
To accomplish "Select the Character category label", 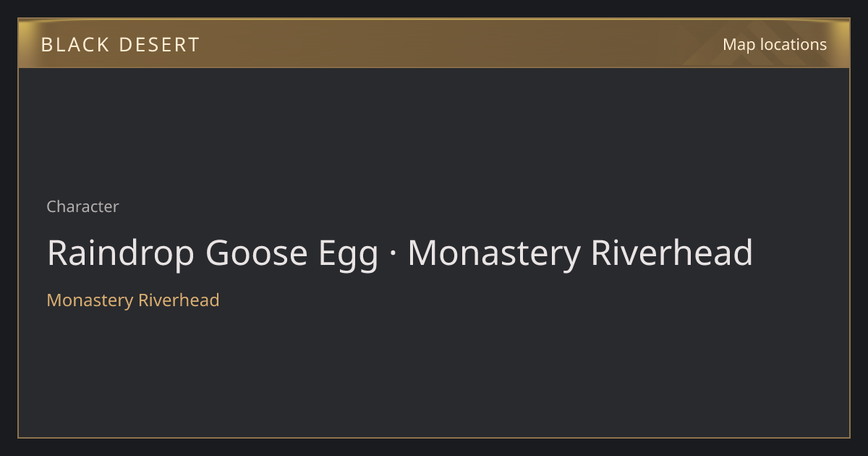I will point(82,207).
